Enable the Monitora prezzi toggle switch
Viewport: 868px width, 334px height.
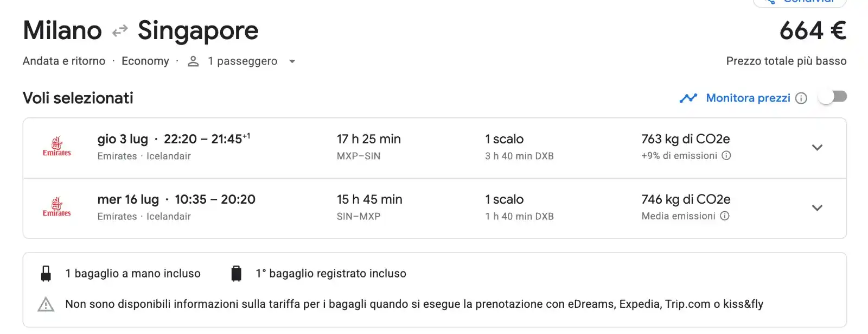point(833,97)
